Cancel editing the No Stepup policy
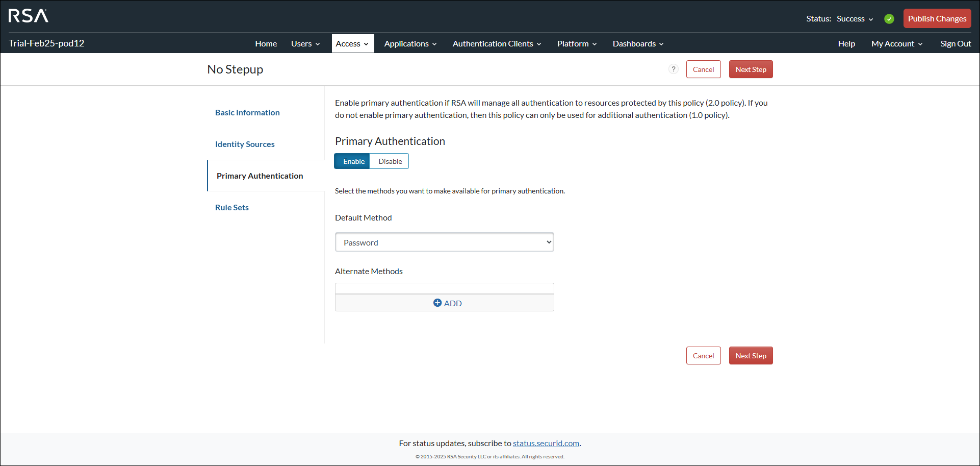 coord(703,69)
